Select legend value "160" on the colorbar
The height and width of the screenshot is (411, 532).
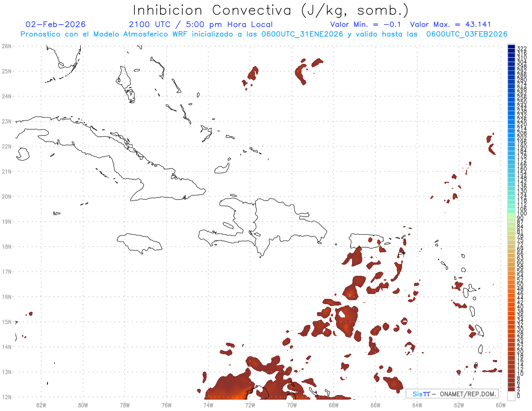click(x=522, y=169)
